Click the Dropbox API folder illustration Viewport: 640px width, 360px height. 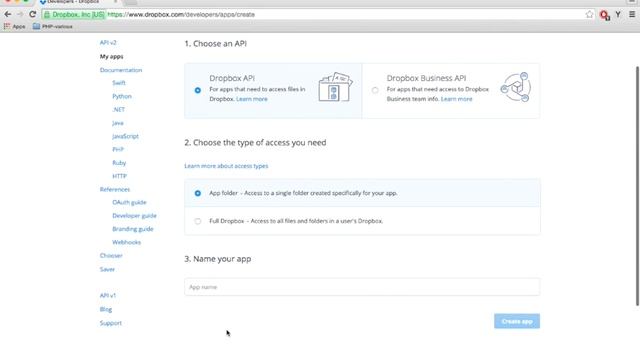coord(335,87)
